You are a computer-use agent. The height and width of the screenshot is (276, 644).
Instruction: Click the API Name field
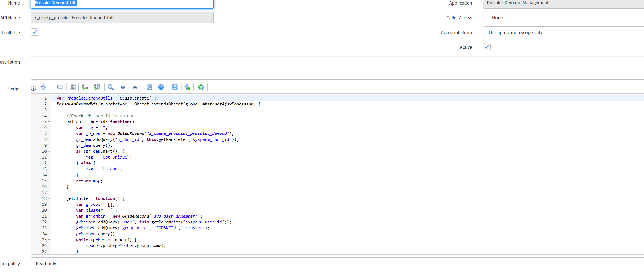(x=122, y=17)
